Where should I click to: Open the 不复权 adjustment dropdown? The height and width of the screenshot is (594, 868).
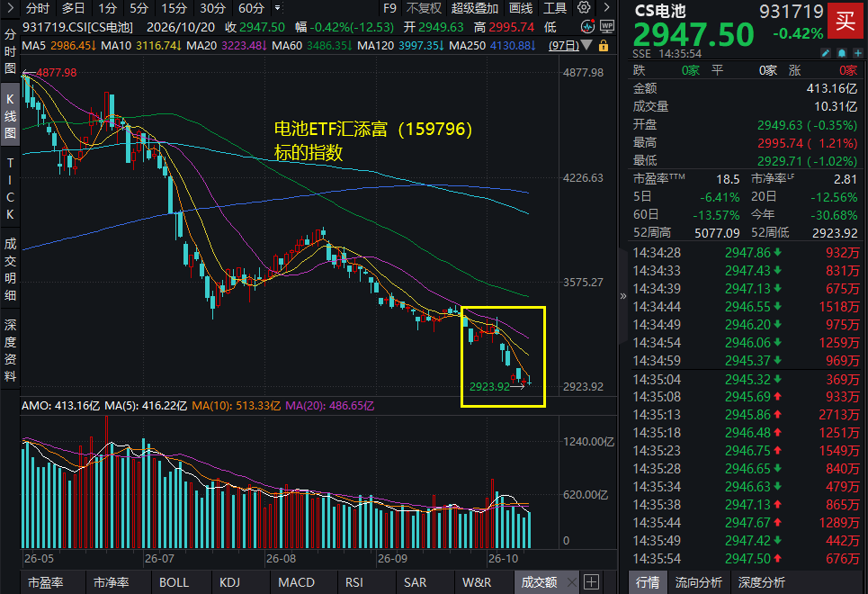pos(424,8)
